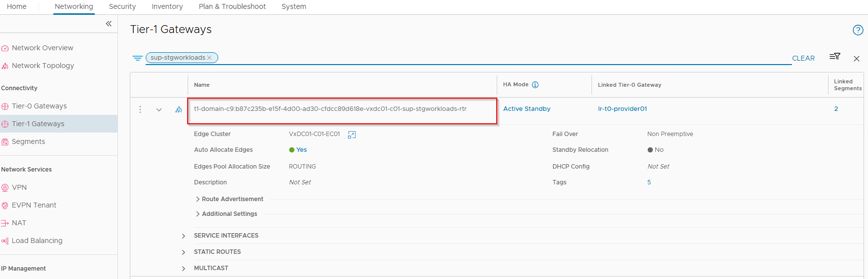The width and height of the screenshot is (868, 279).
Task: Click the filter lines icon beside search
Action: 137,58
